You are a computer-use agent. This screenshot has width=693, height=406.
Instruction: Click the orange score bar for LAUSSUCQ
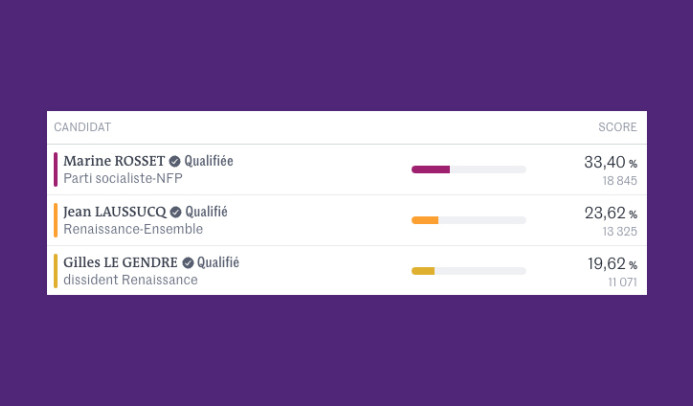coord(425,220)
